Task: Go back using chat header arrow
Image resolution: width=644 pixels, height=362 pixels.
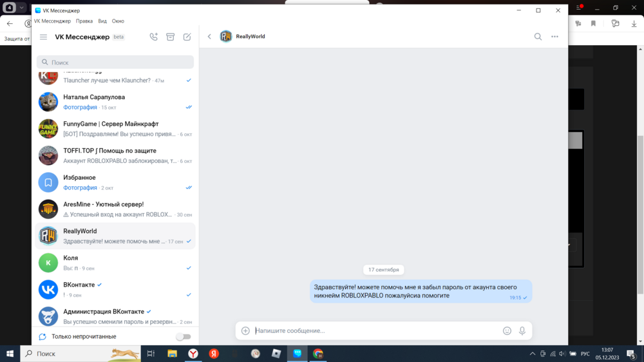Action: (x=209, y=37)
